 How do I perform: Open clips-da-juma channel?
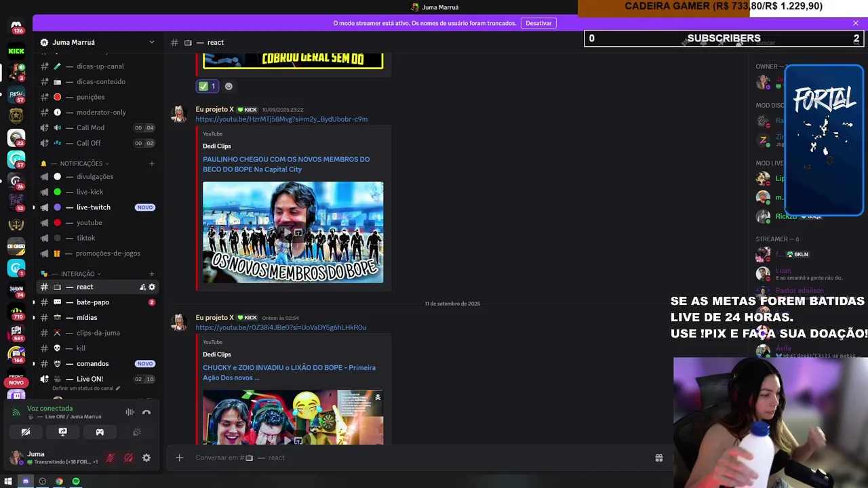click(x=98, y=333)
